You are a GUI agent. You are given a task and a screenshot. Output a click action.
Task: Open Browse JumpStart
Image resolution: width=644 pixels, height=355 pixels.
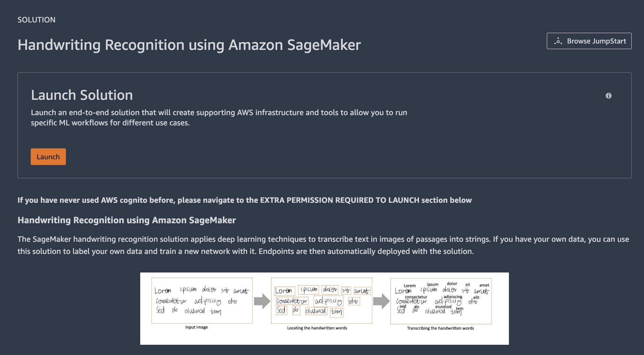point(589,41)
